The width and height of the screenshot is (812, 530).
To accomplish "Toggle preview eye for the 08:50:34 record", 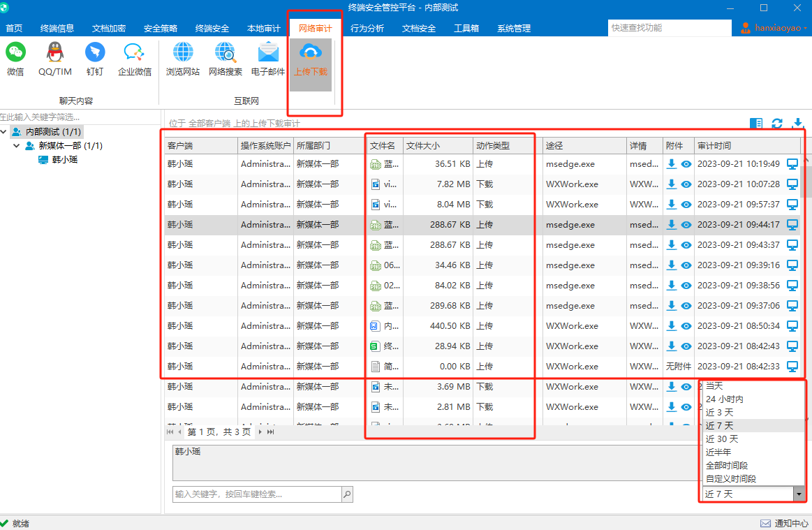I will click(x=686, y=326).
